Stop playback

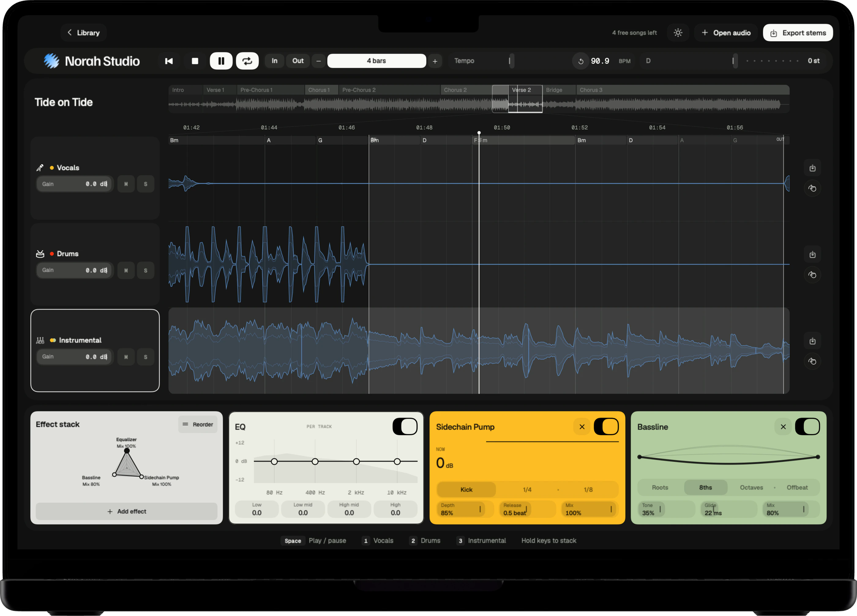pos(195,61)
